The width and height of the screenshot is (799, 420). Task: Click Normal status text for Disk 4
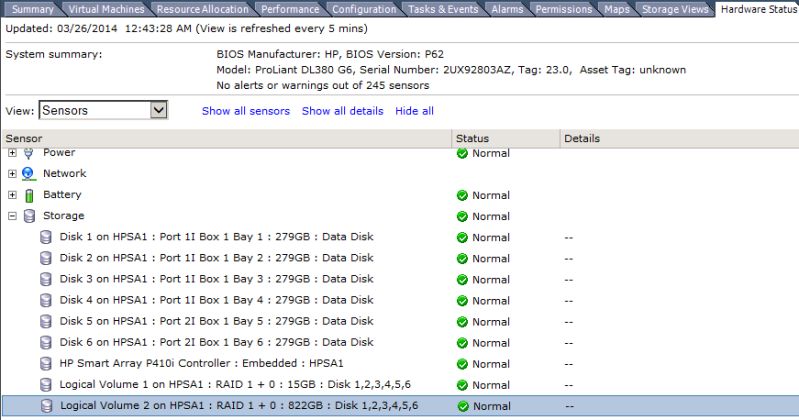pyautogui.click(x=491, y=301)
